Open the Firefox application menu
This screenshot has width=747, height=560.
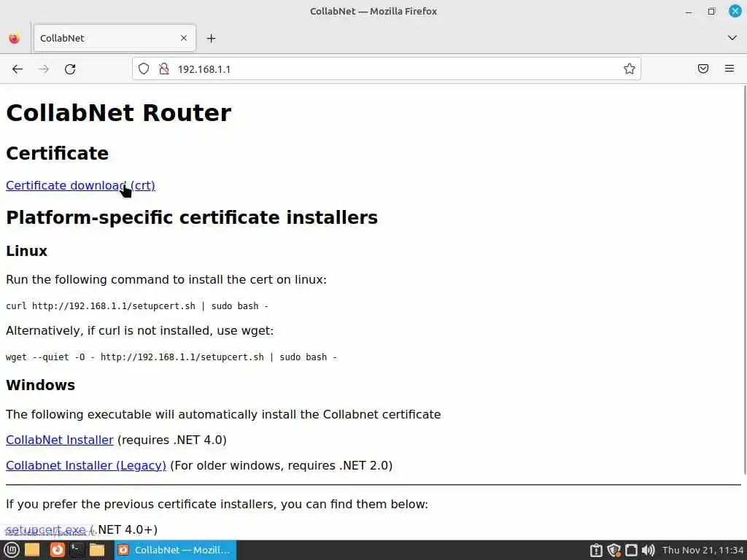[x=729, y=69]
